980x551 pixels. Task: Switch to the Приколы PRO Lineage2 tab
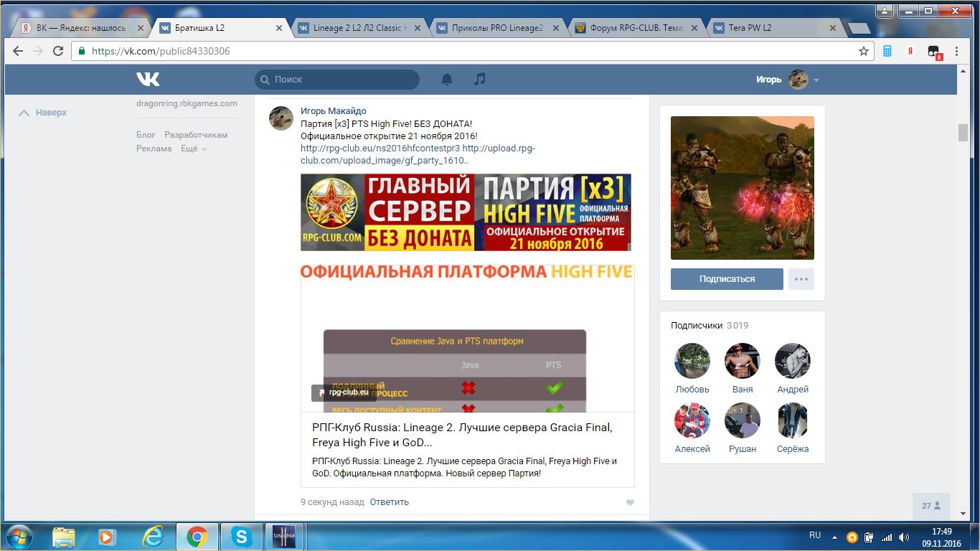(x=498, y=28)
